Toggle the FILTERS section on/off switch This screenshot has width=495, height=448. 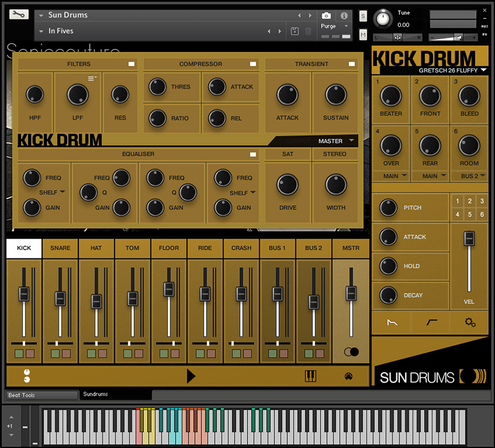pos(131,64)
